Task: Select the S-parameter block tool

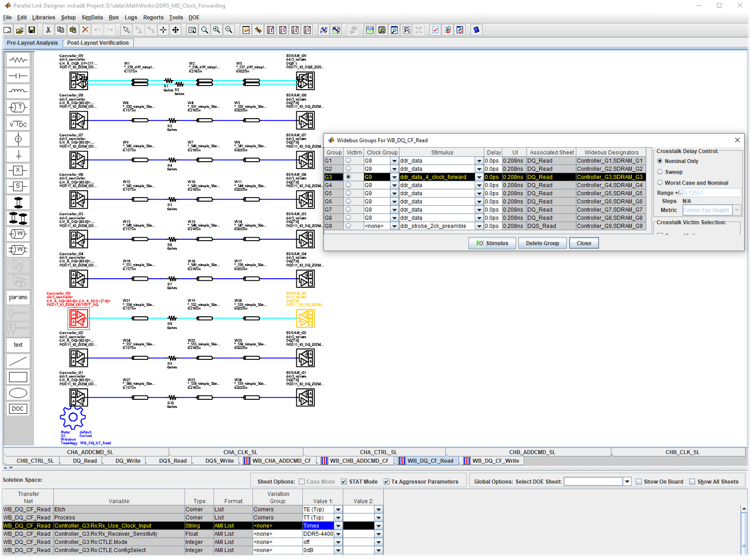Action: 18,187
